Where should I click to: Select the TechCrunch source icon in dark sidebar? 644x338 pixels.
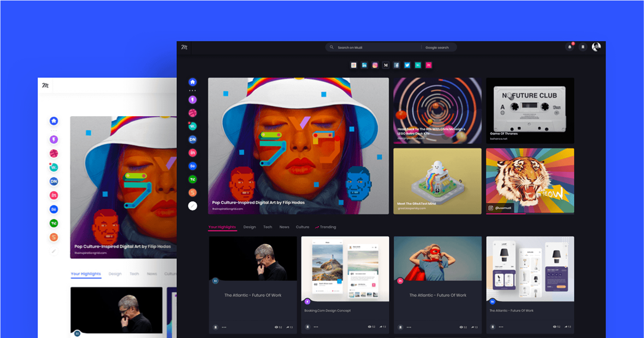192,179
